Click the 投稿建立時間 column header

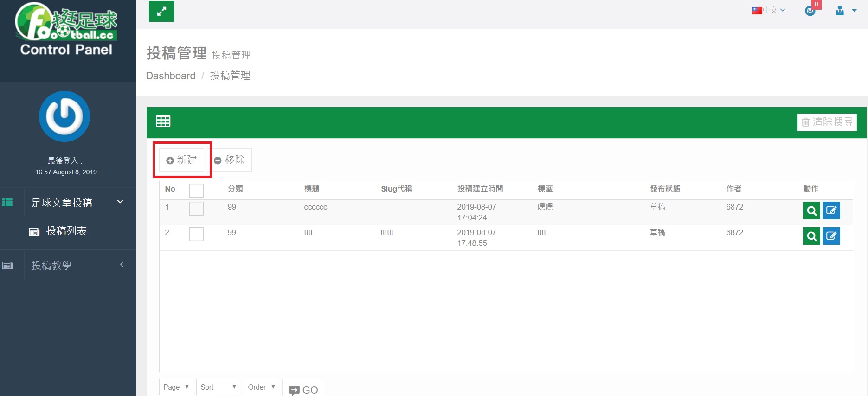(x=480, y=189)
